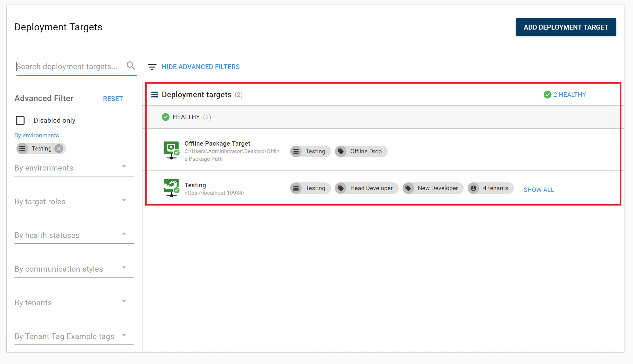The width and height of the screenshot is (633, 364).
Task: Open the By health statuses dropdown
Action: click(x=74, y=235)
